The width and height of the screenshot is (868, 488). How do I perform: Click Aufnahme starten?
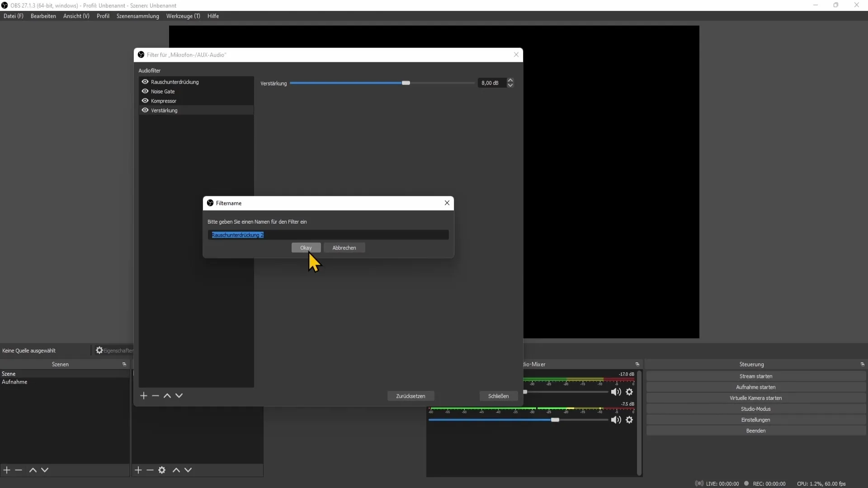click(756, 387)
